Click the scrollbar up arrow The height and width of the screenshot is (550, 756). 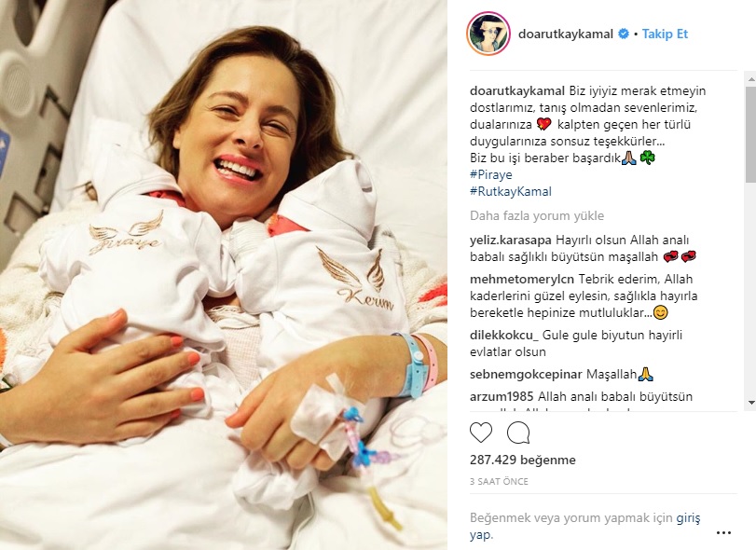[x=751, y=78]
